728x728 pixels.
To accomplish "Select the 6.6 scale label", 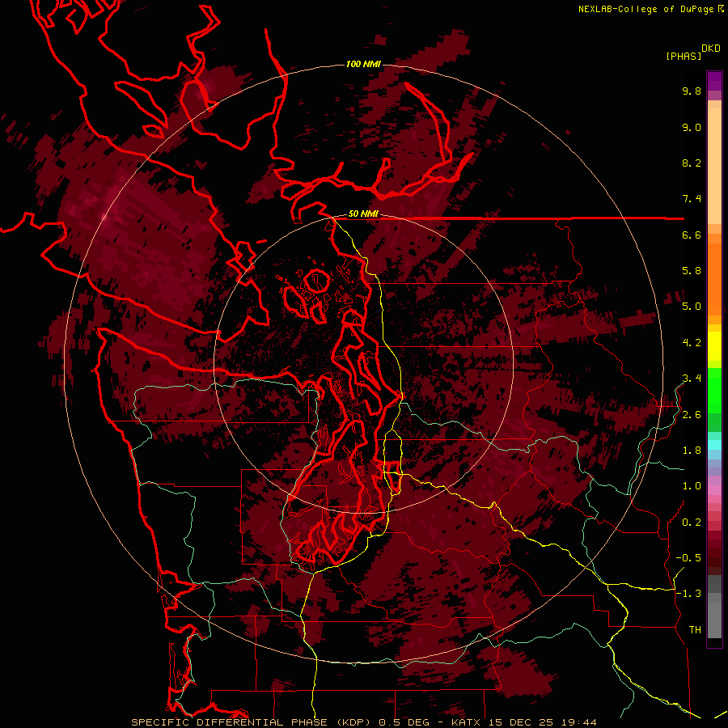I will [x=692, y=235].
